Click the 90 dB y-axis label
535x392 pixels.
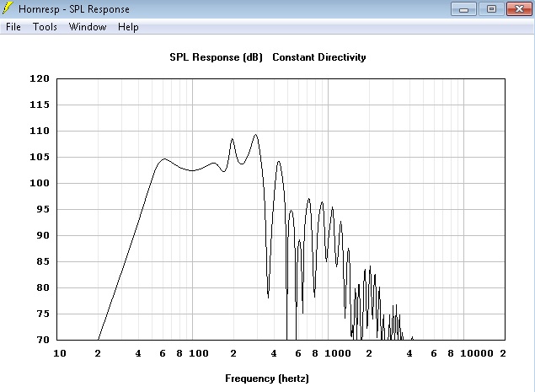pyautogui.click(x=43, y=235)
